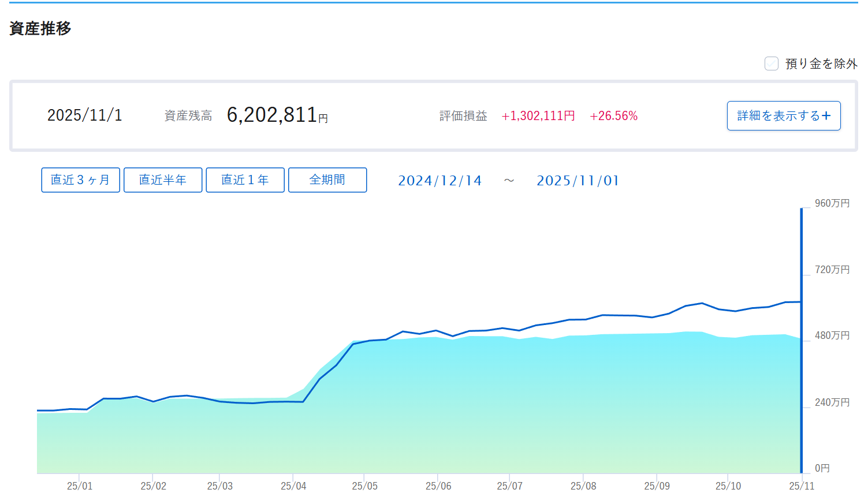Click the +26.56% gain percentage
This screenshot has width=868, height=504.
tap(613, 116)
